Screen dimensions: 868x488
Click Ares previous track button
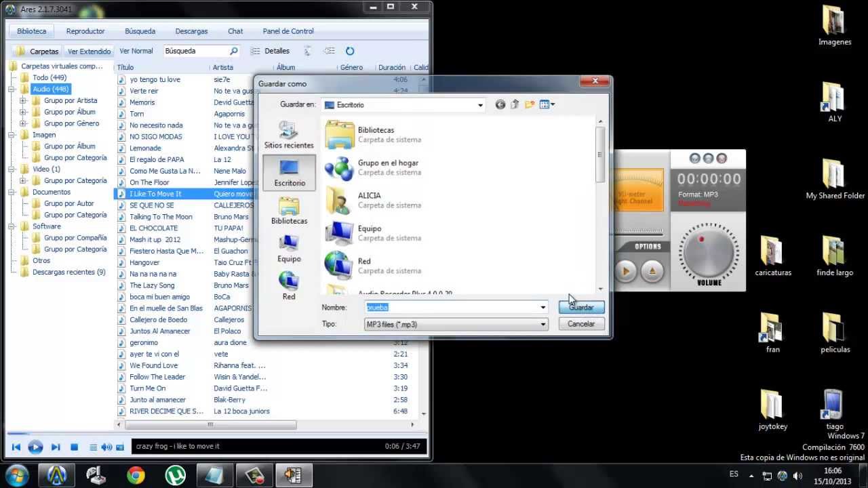tap(16, 447)
